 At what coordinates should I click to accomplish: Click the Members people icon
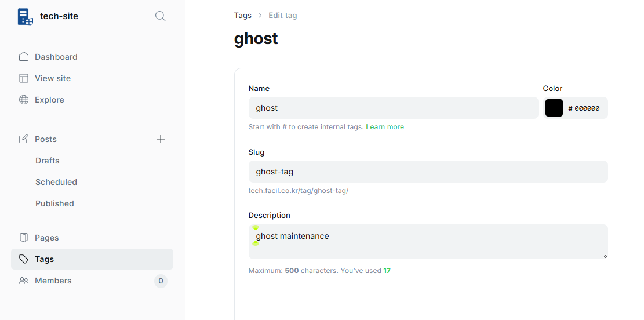24,281
